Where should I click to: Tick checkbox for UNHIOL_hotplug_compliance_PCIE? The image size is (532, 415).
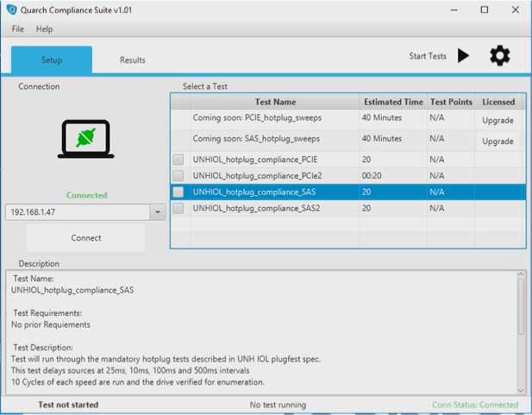[x=178, y=160]
